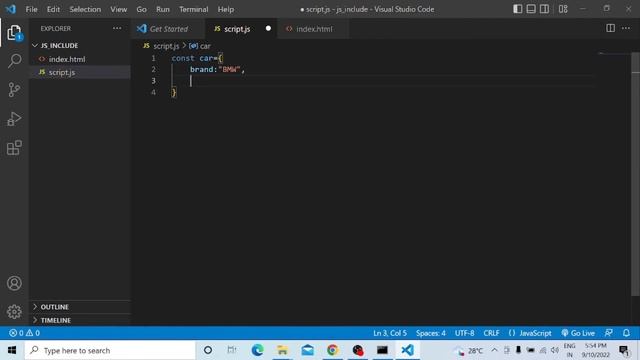Open the Go menu
Viewport: 640px width, 360px height.
[x=141, y=9]
